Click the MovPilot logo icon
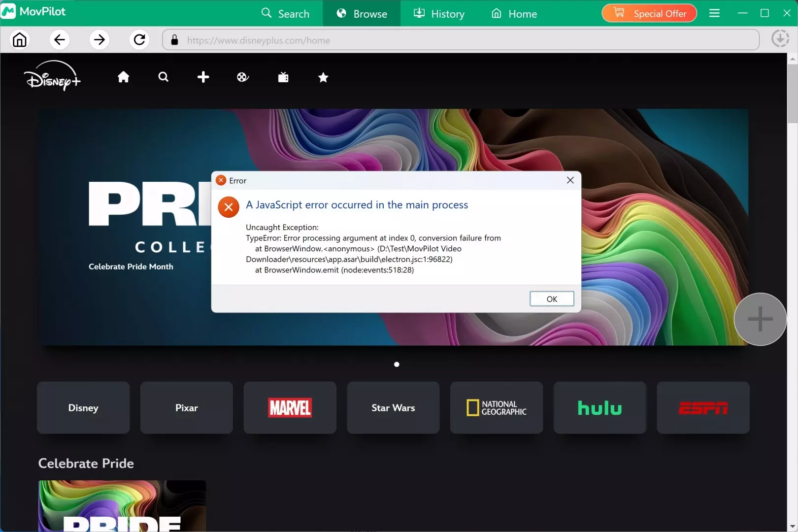Screen dimensions: 798x532 (x=8, y=11)
